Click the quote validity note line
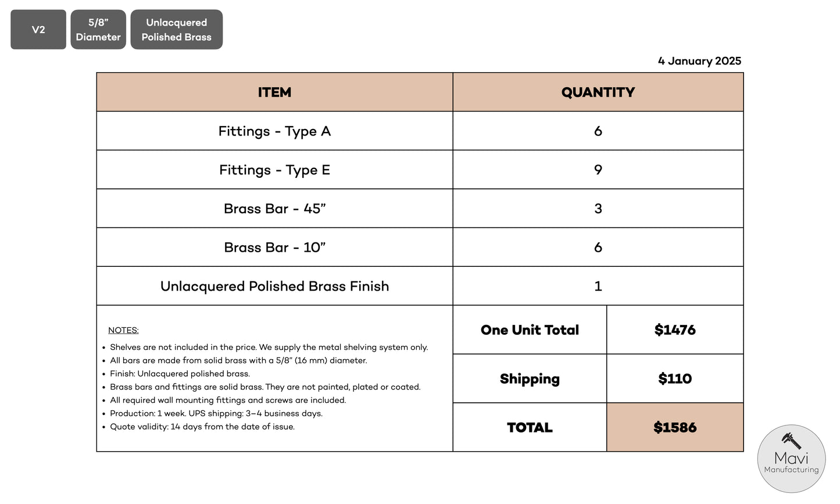The width and height of the screenshot is (840, 504). click(202, 427)
